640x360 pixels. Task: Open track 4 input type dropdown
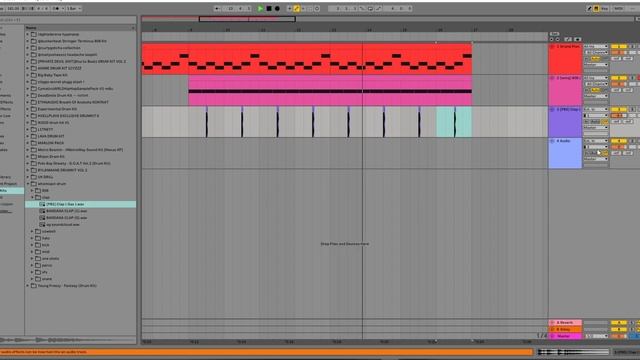596,141
